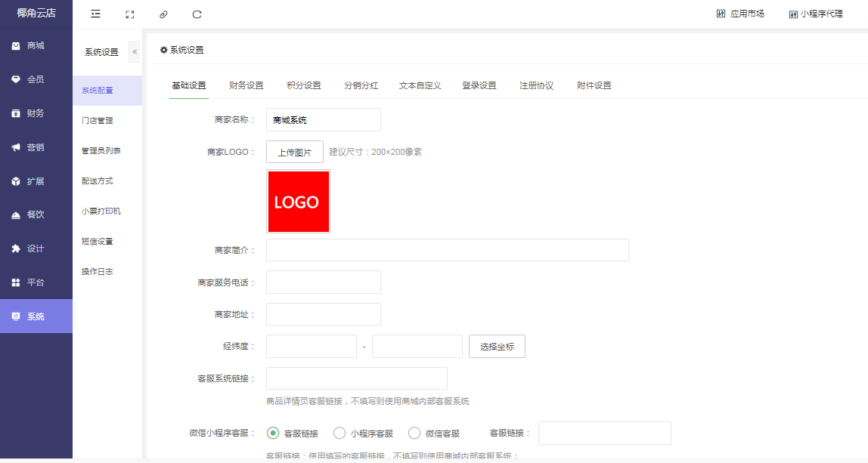
Task: Click the red LOGO image thumbnail
Action: click(298, 202)
